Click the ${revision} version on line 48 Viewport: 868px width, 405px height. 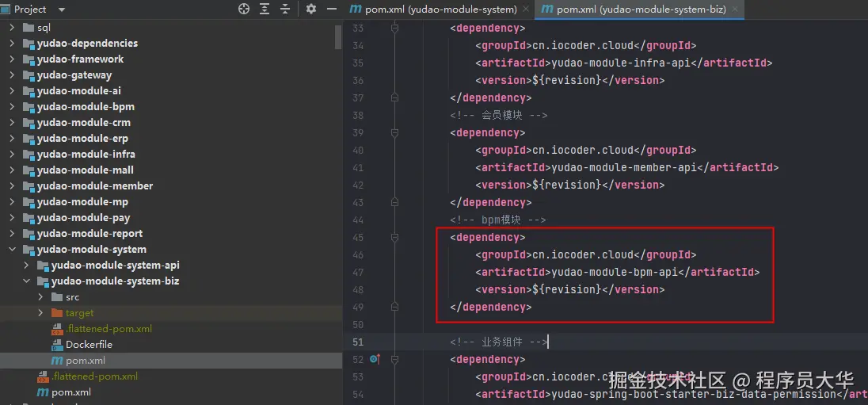[566, 289]
